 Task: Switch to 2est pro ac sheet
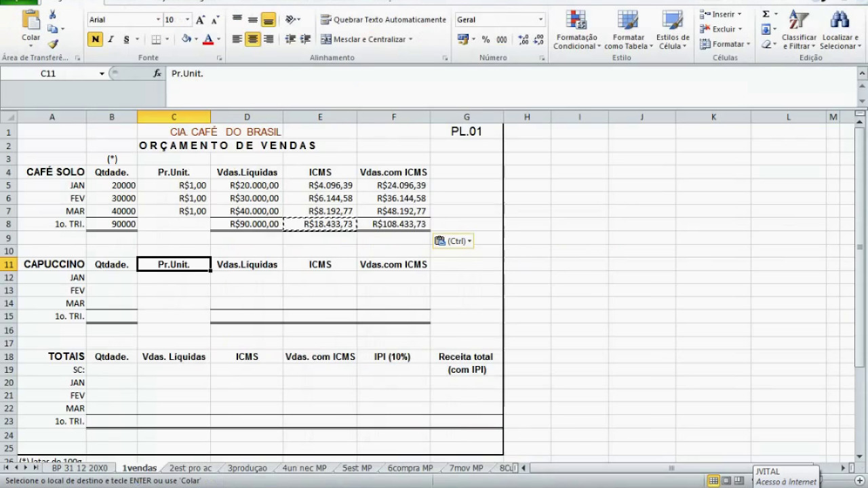(190, 468)
